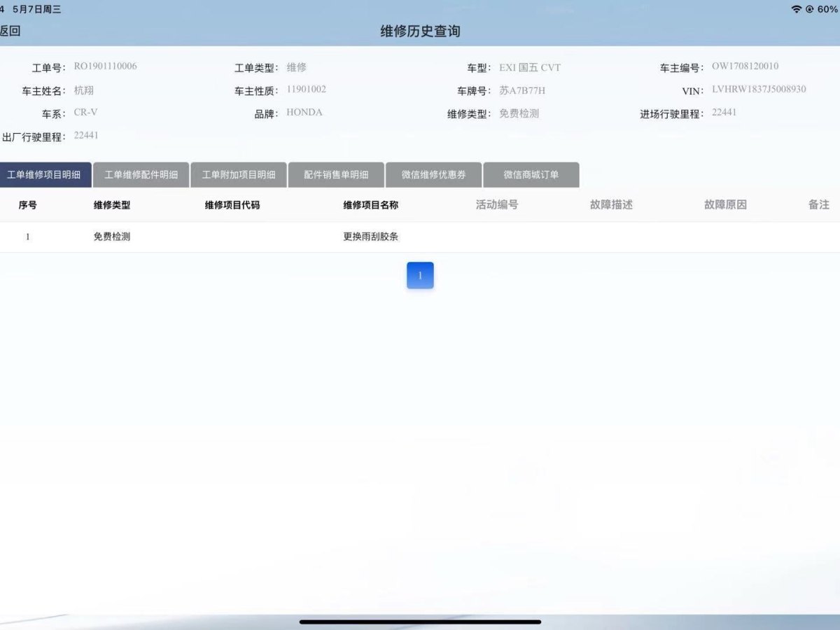Select the 更换雨刮胶条 repair item row
Viewport: 840px width, 630px height.
pos(371,237)
